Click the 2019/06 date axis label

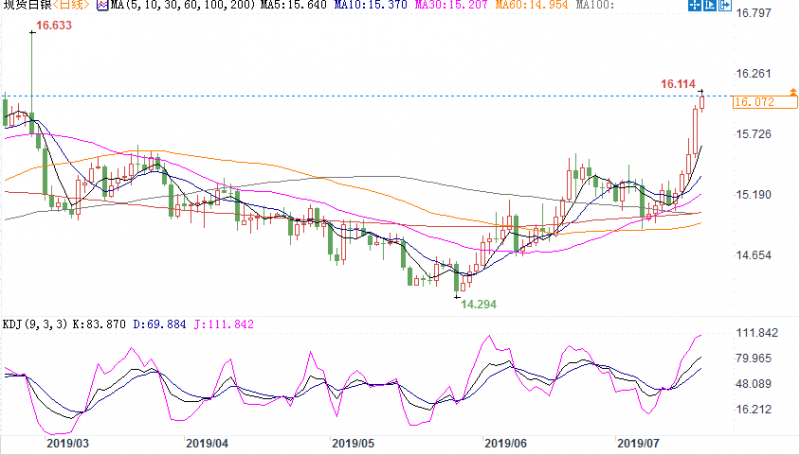pyautogui.click(x=506, y=443)
